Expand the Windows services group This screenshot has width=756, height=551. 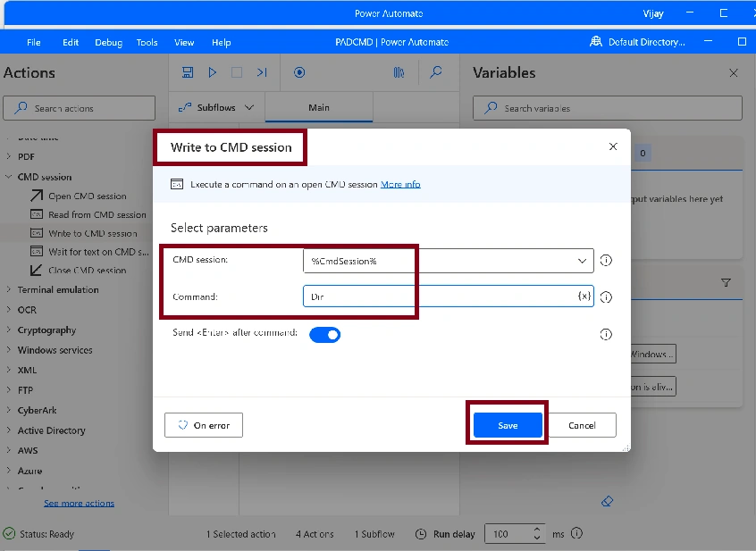(8, 350)
